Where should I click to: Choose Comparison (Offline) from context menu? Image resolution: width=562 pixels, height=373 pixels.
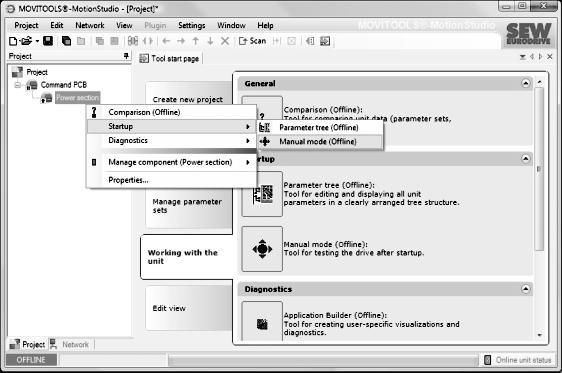pyautogui.click(x=172, y=112)
